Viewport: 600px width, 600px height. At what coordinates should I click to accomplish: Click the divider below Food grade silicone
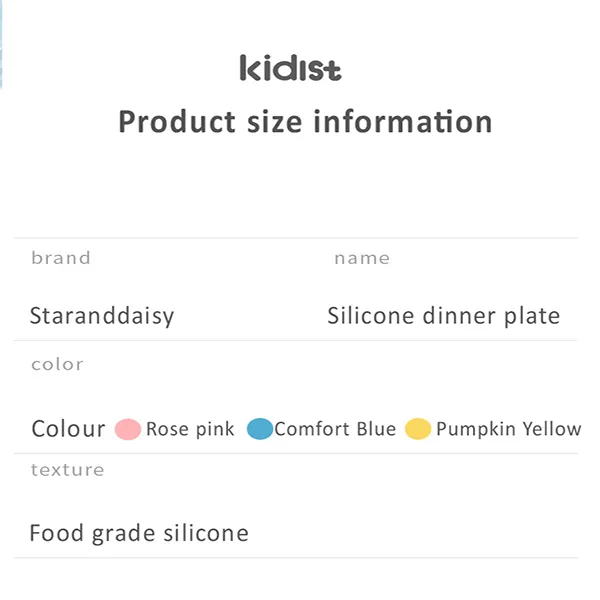(x=296, y=557)
